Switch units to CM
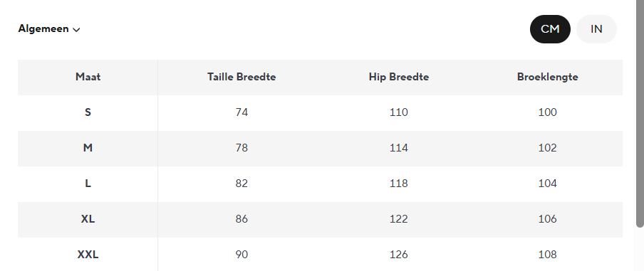644x271 pixels. 550,29
